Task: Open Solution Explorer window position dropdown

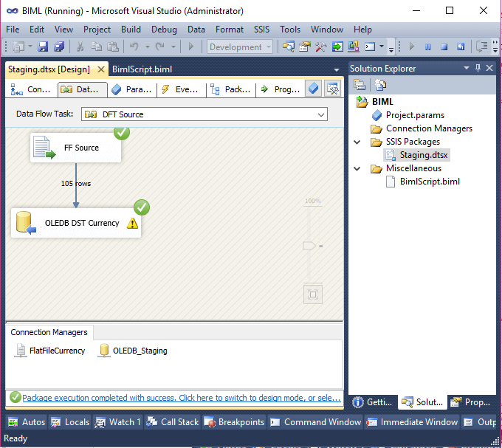Action: tap(467, 68)
